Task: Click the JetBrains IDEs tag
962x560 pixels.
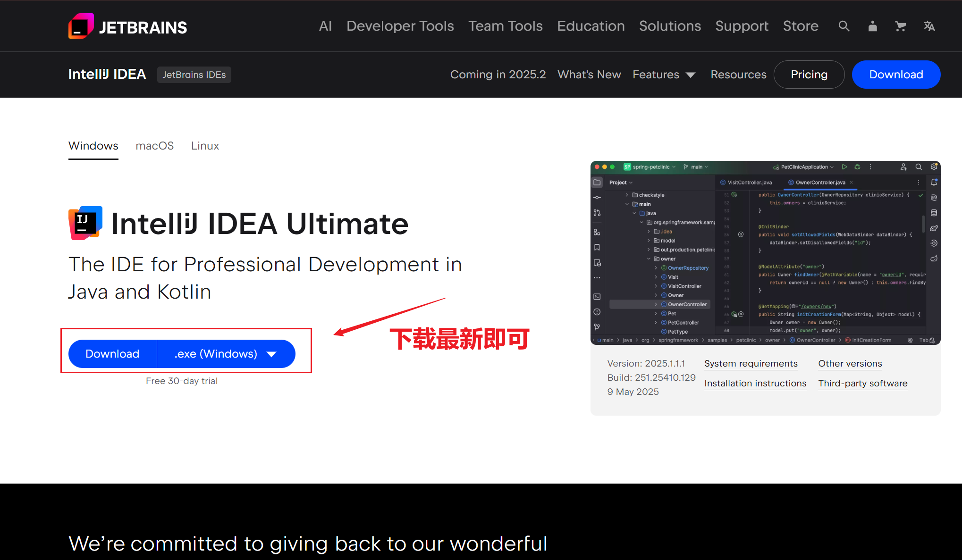Action: [194, 75]
